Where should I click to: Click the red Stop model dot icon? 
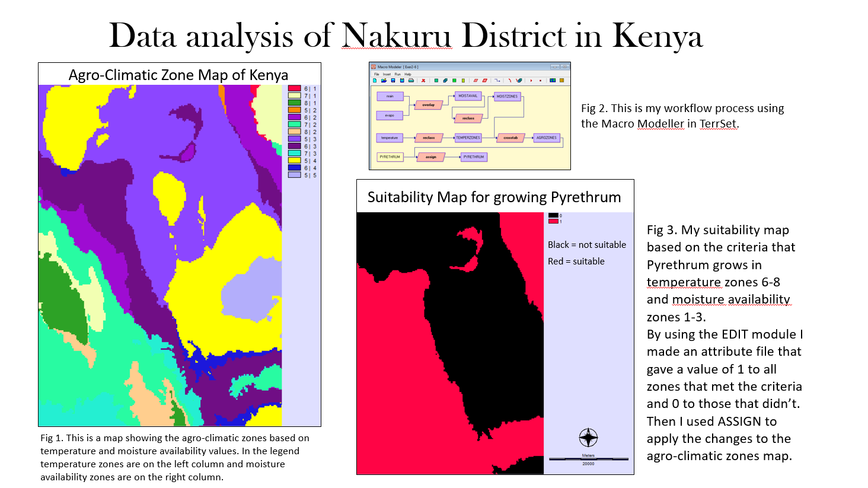tap(540, 81)
